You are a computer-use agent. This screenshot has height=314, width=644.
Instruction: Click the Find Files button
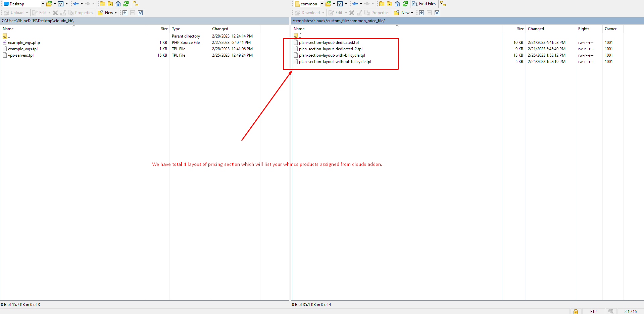tap(424, 4)
